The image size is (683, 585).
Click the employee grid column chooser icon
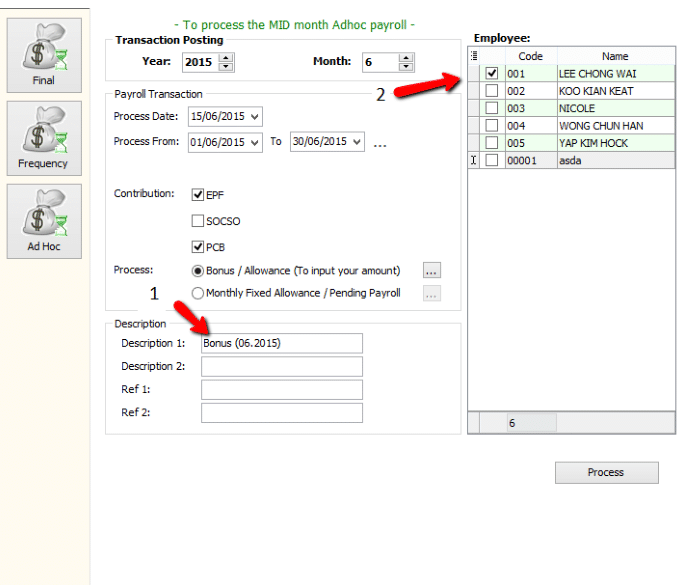474,56
